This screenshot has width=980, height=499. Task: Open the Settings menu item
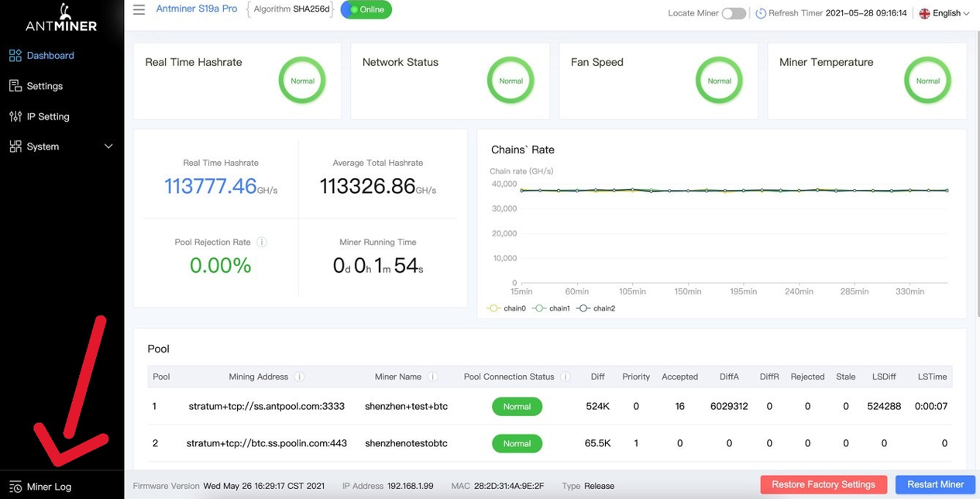(x=44, y=86)
